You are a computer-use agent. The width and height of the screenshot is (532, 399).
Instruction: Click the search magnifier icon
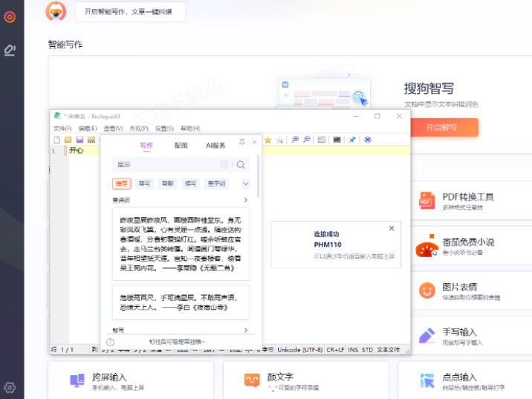point(241,164)
